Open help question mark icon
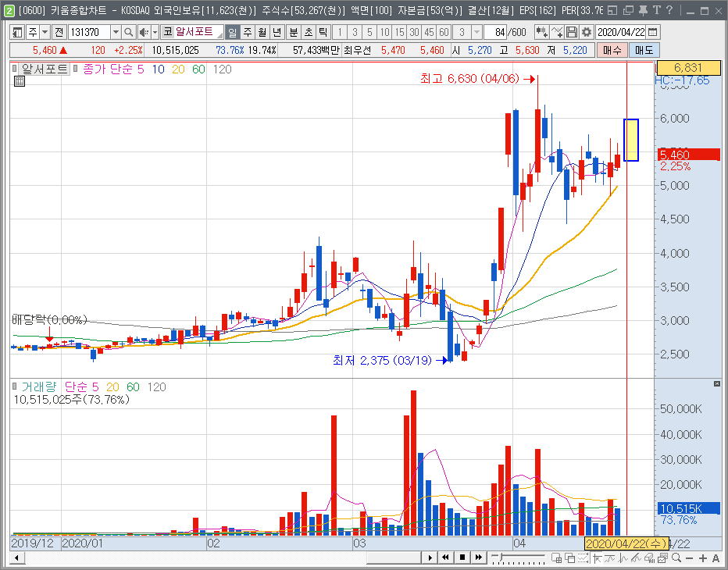The width and height of the screenshot is (728, 570). point(669,9)
